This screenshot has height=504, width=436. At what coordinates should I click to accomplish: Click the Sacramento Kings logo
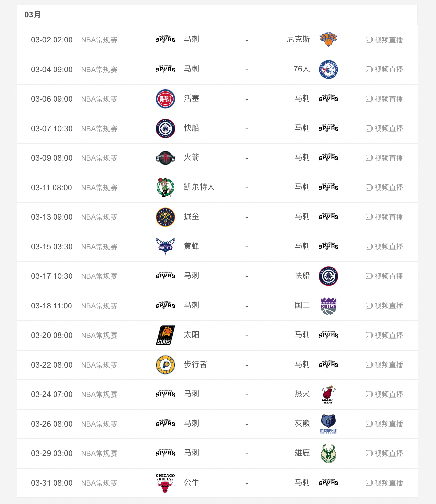click(x=328, y=306)
